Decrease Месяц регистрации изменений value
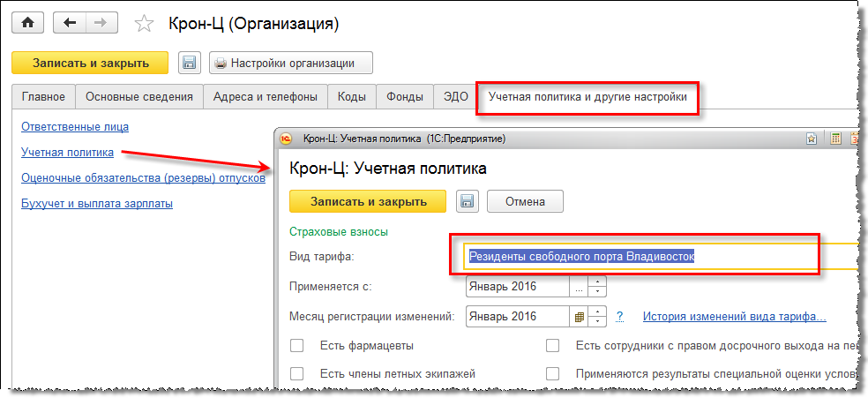Image resolution: width=868 pixels, height=398 pixels. (597, 322)
